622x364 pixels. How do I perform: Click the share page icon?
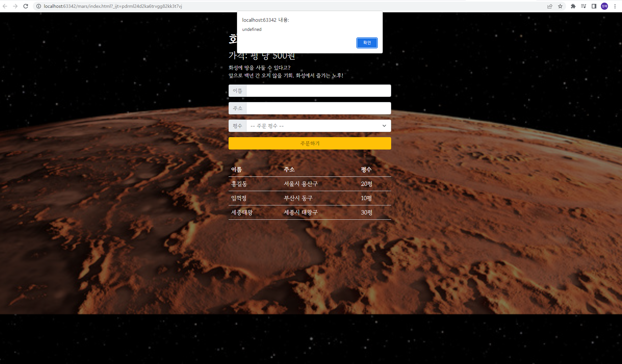550,6
